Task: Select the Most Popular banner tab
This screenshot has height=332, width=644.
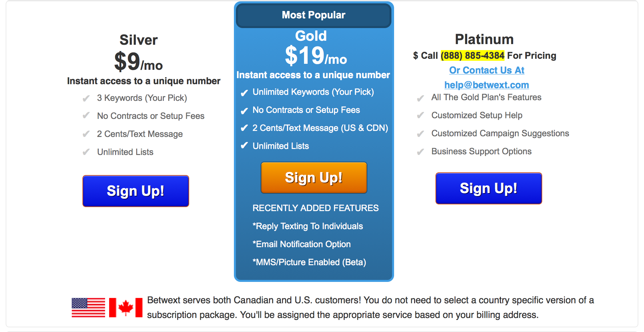Action: click(314, 15)
